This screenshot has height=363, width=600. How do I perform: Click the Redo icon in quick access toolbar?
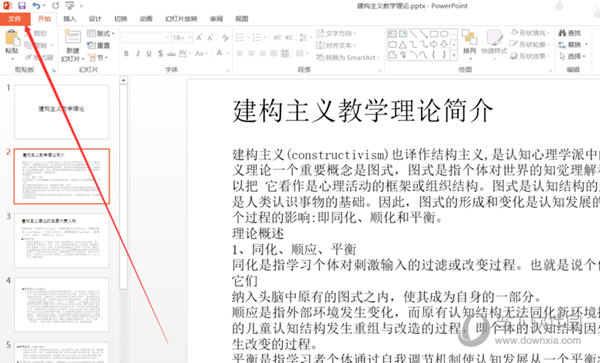tap(56, 5)
